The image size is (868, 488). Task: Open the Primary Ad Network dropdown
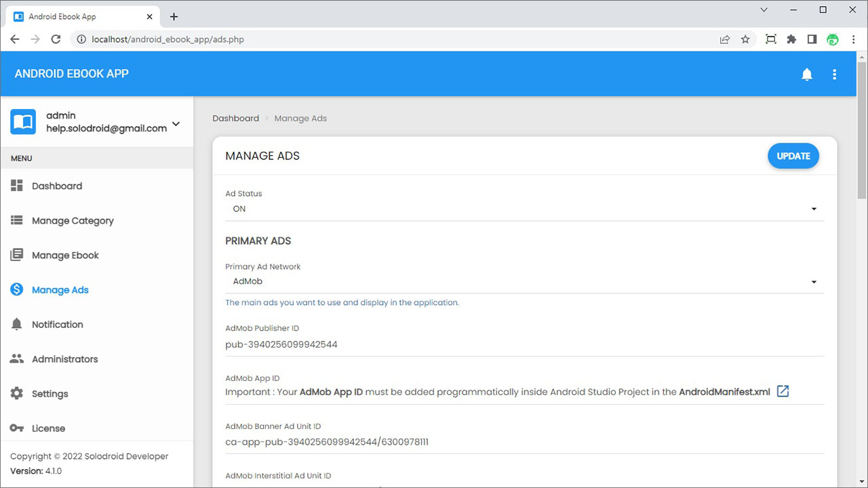524,281
